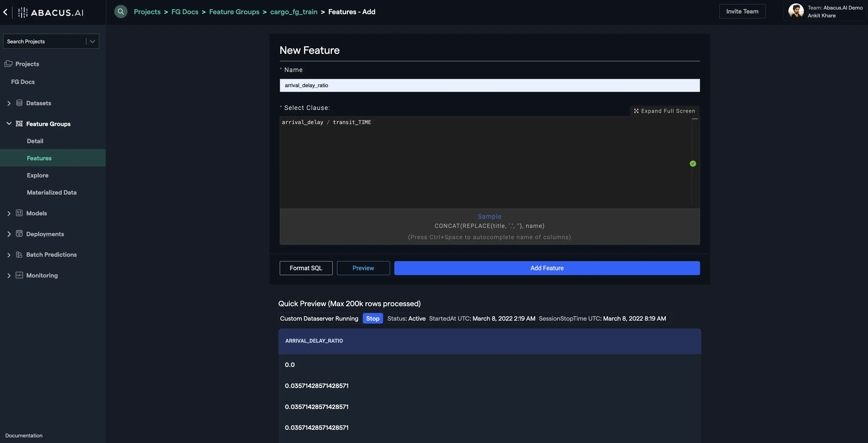Screen dimensions: 868x443
Task: Click the Projects folder icon in sidebar
Action: click(8, 64)
